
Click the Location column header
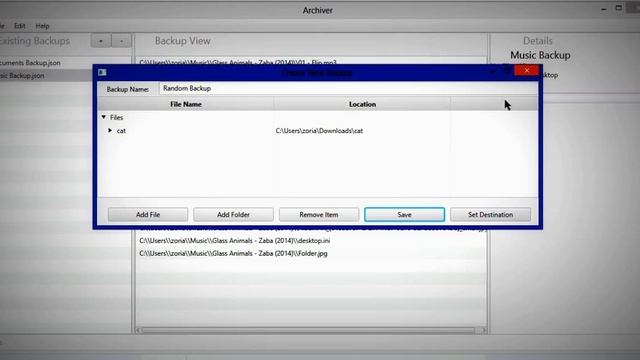pos(362,104)
